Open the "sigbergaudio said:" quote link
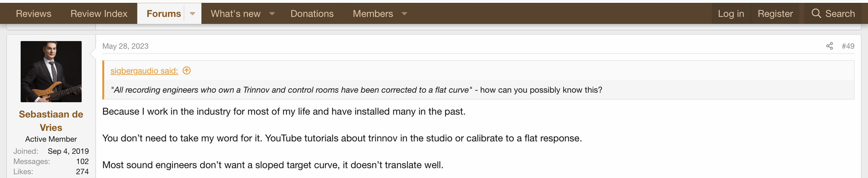 (144, 71)
